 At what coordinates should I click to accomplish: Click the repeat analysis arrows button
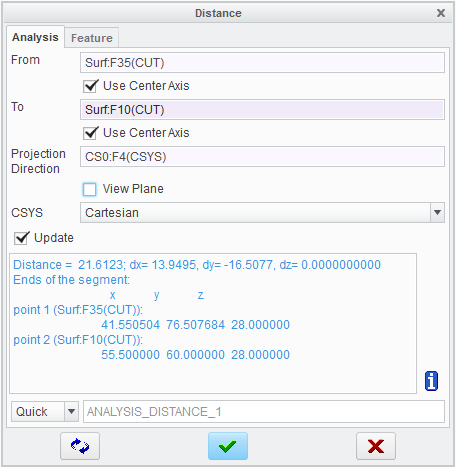click(80, 446)
